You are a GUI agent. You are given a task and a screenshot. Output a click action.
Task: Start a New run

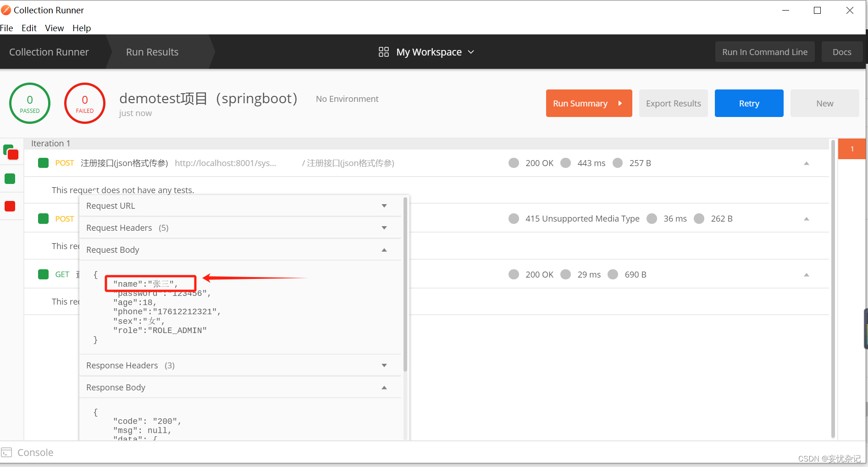(x=824, y=103)
